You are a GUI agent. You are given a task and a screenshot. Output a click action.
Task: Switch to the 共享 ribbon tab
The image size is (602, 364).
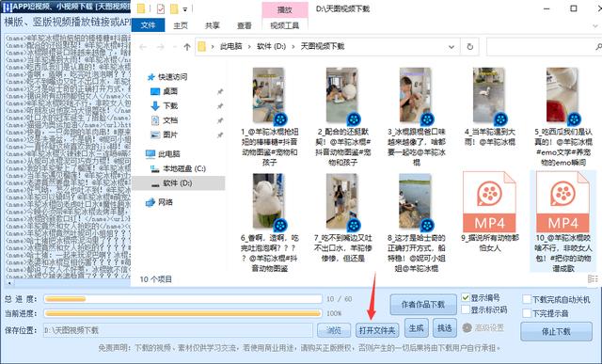[213, 25]
